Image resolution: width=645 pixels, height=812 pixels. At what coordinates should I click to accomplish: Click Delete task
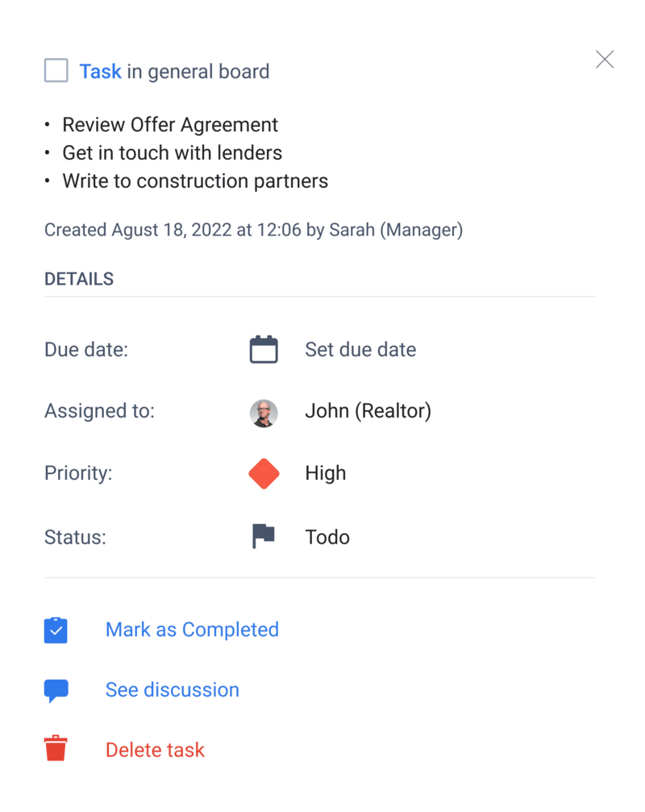point(154,749)
